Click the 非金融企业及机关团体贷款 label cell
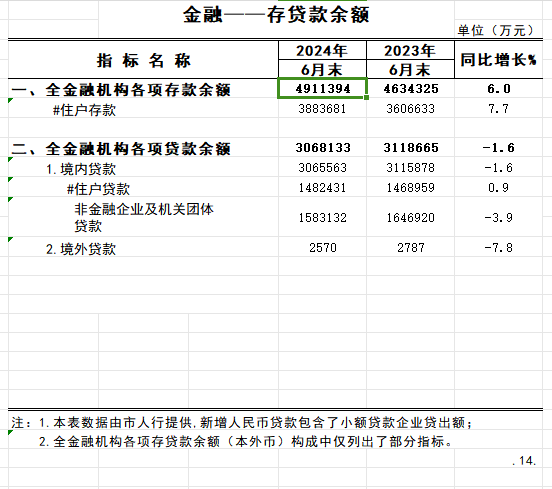 click(143, 217)
